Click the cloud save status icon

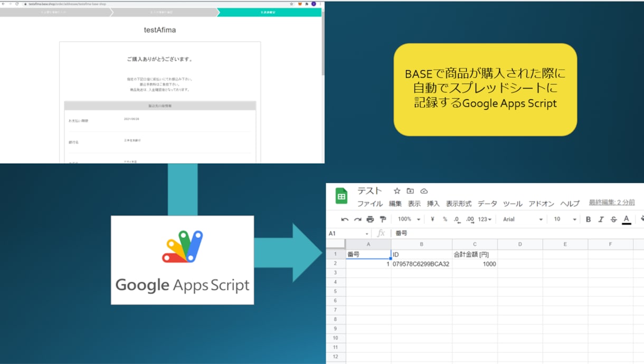point(424,191)
